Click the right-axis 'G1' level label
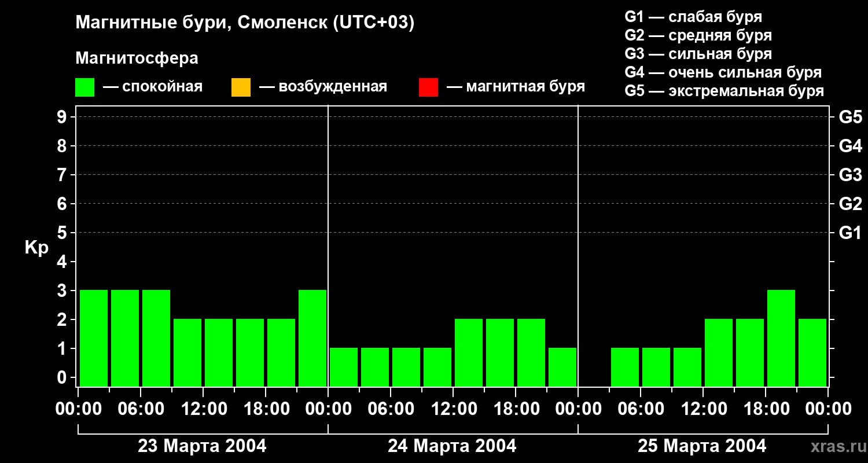This screenshot has width=868, height=463. pos(851,233)
